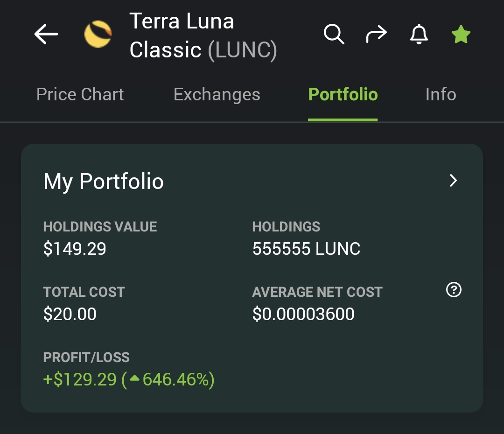Switch to the Exchanges tab
The width and height of the screenshot is (504, 434).
click(217, 94)
